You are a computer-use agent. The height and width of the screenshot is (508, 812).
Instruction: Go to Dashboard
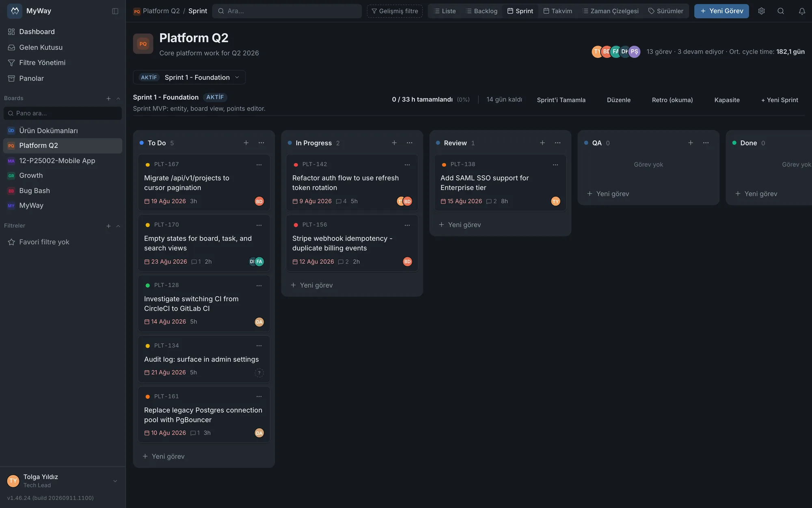pos(63,32)
